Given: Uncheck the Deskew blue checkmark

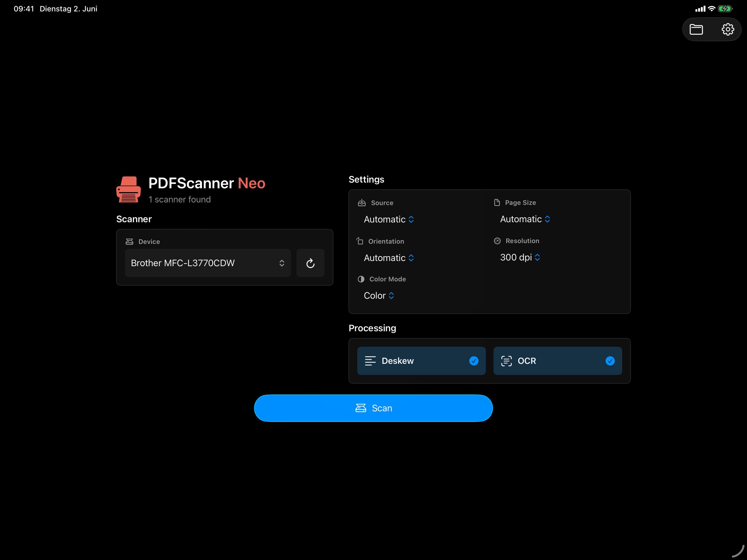Looking at the screenshot, I should 474,361.
